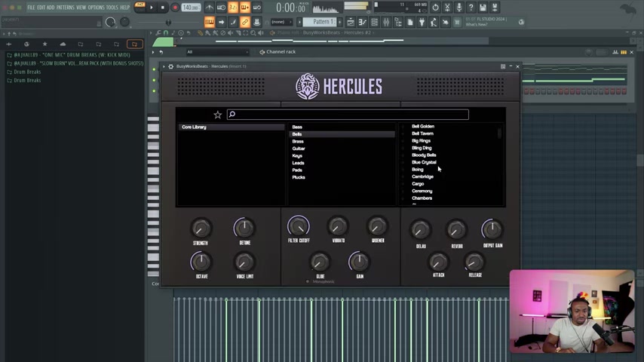The image size is (644, 362).
Task: Open the EDIT menu
Action: coord(41,8)
